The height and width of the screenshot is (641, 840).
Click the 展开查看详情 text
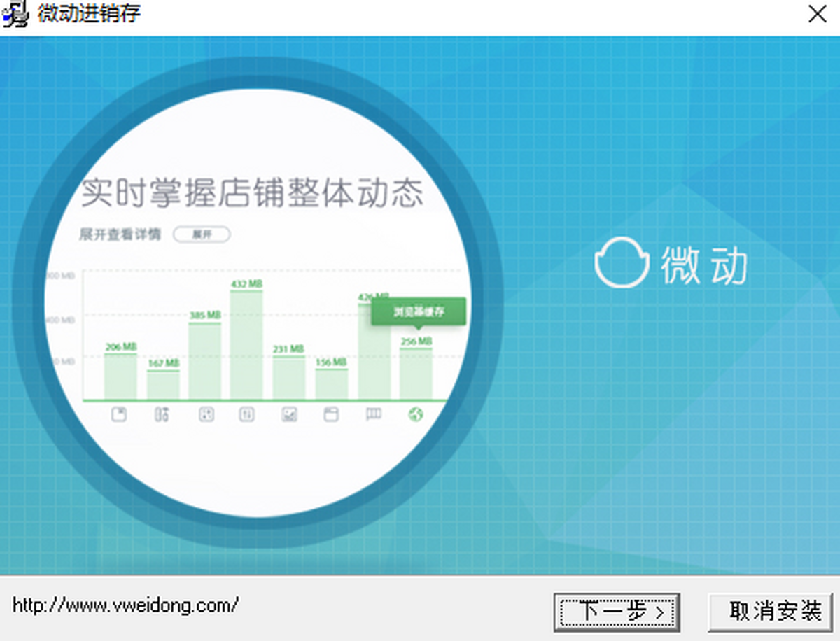(x=120, y=234)
